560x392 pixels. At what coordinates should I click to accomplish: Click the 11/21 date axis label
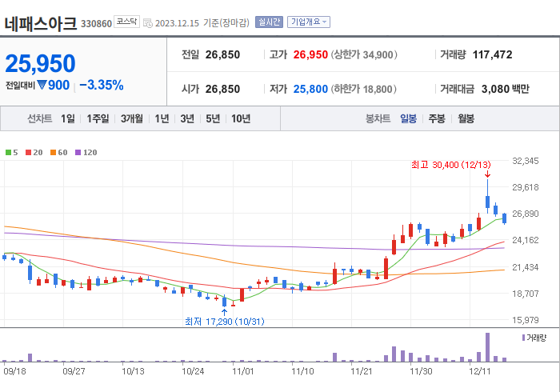(362, 371)
